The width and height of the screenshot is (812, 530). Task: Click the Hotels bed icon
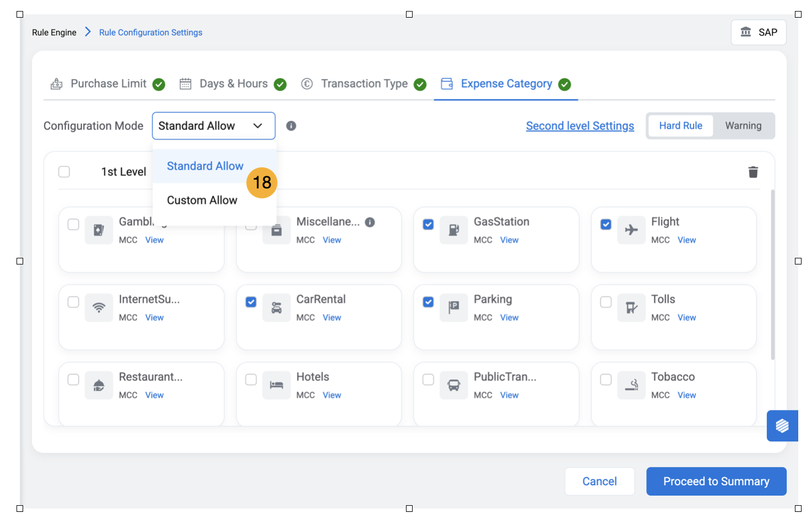pos(277,385)
